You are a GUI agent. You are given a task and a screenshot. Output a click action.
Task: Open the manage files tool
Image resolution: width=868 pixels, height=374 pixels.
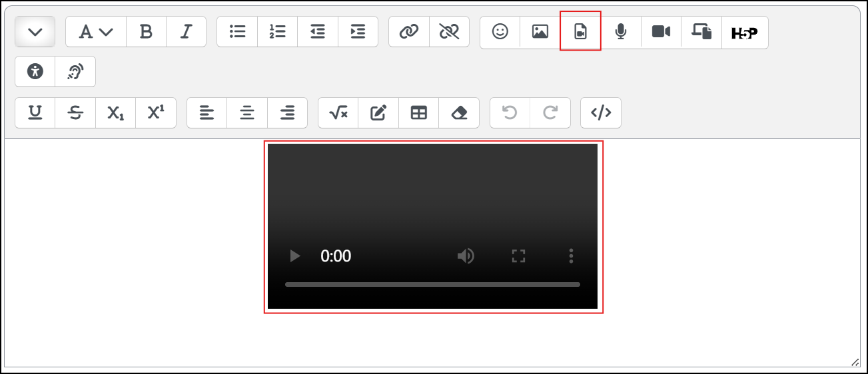click(x=701, y=32)
